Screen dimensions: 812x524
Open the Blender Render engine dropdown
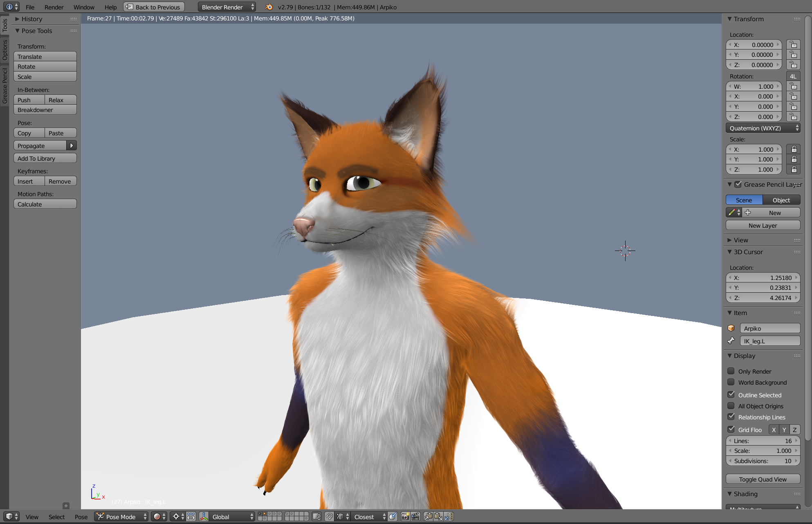227,7
